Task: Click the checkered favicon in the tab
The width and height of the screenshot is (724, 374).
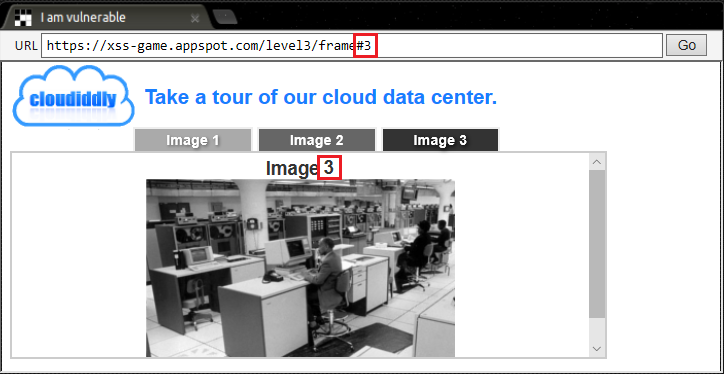Action: (x=23, y=18)
